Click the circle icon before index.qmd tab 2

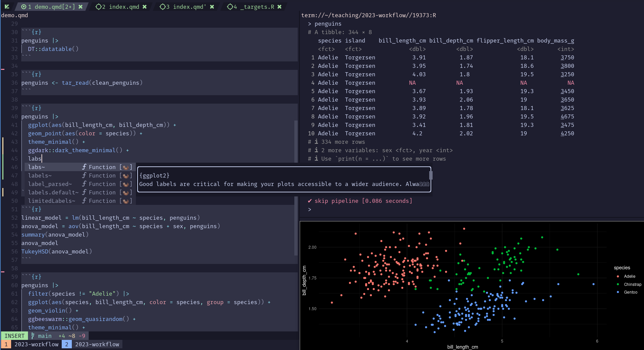[98, 7]
